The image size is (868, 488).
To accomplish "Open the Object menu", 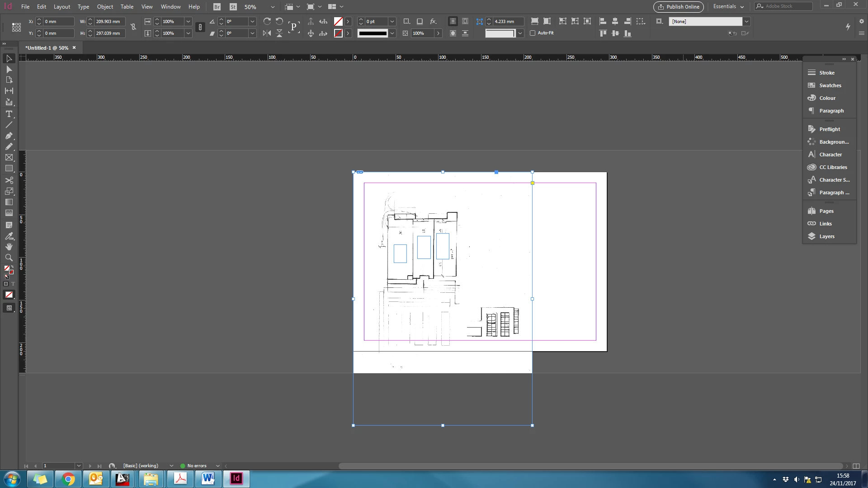I will point(105,7).
